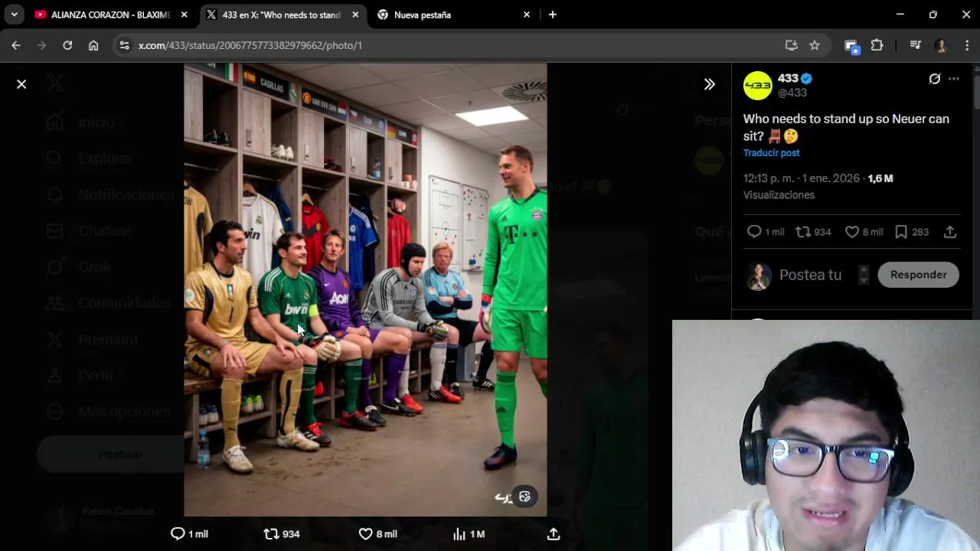Go back in browser history
The width and height of the screenshot is (980, 551).
pos(16,45)
